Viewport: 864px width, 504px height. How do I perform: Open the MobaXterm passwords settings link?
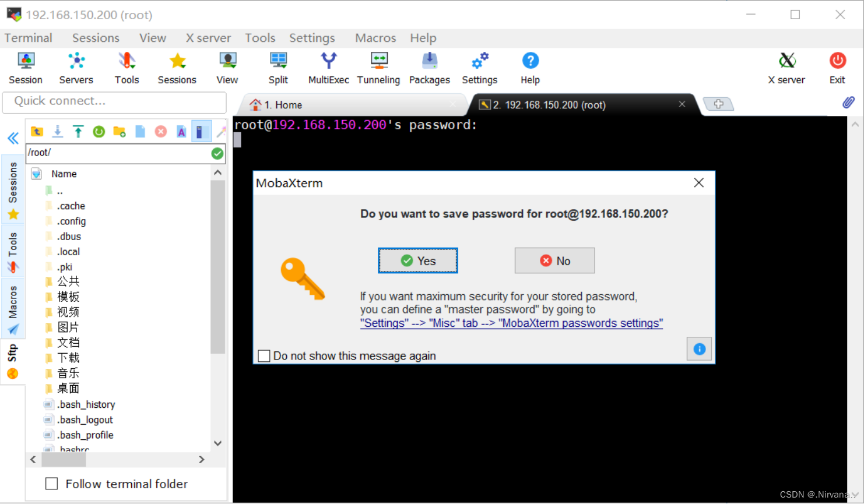click(511, 323)
